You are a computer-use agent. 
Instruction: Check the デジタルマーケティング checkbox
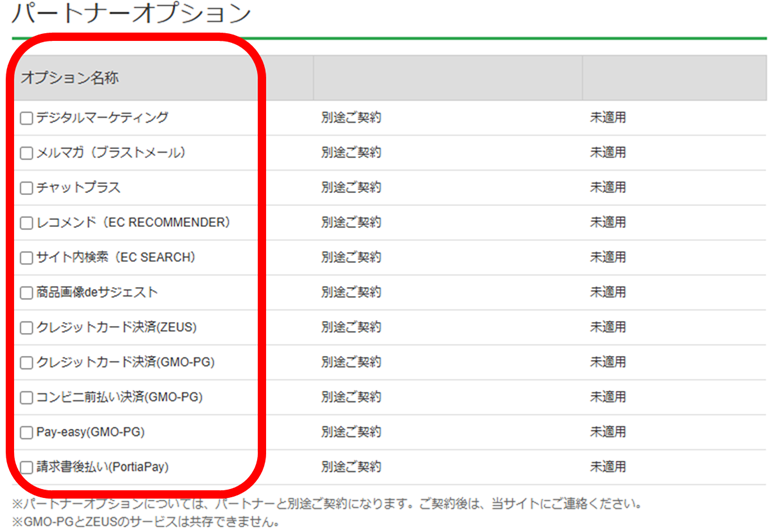click(27, 118)
